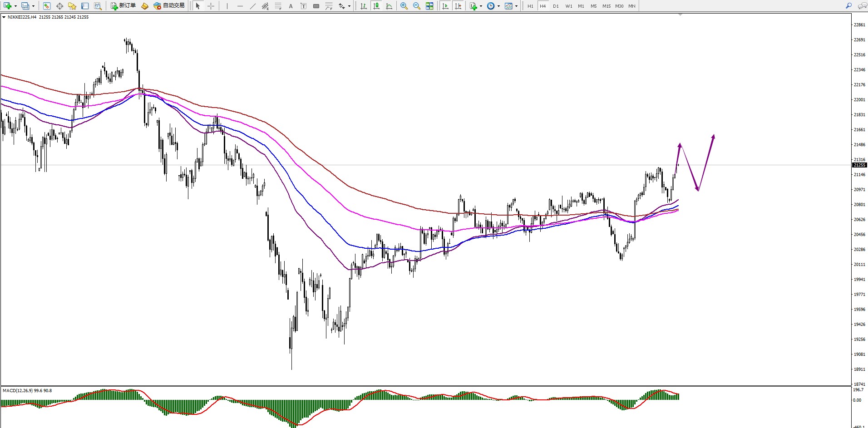Screen dimensions: 868x428
Task: Click the Zoom In magnifier icon
Action: pos(404,6)
